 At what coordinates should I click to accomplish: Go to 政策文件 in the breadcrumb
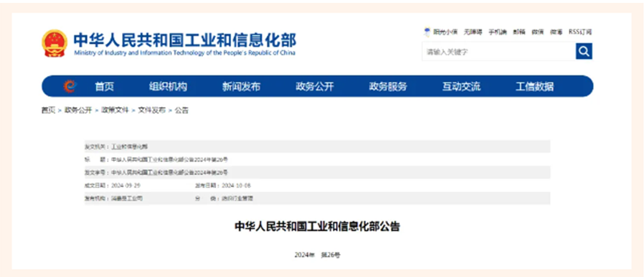pyautogui.click(x=115, y=110)
